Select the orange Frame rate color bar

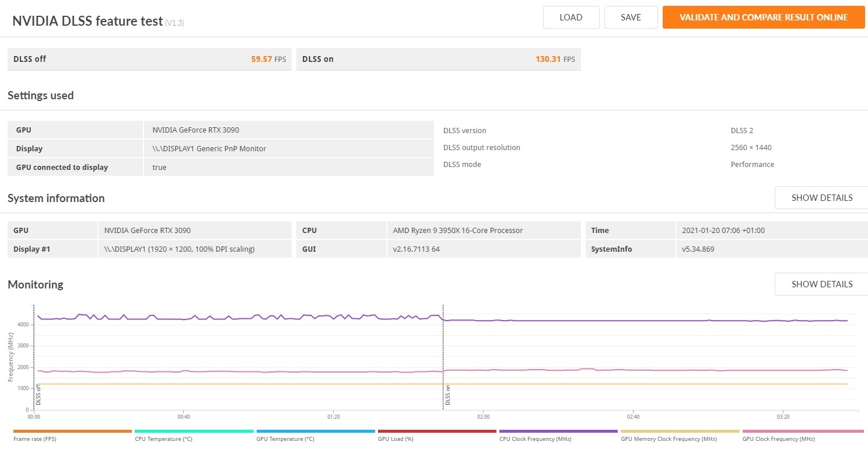(x=72, y=432)
